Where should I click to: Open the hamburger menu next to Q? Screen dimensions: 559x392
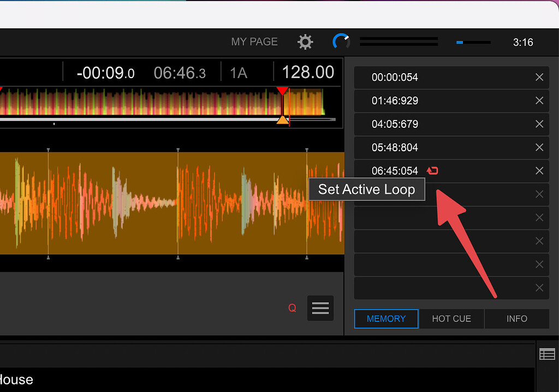pyautogui.click(x=320, y=308)
